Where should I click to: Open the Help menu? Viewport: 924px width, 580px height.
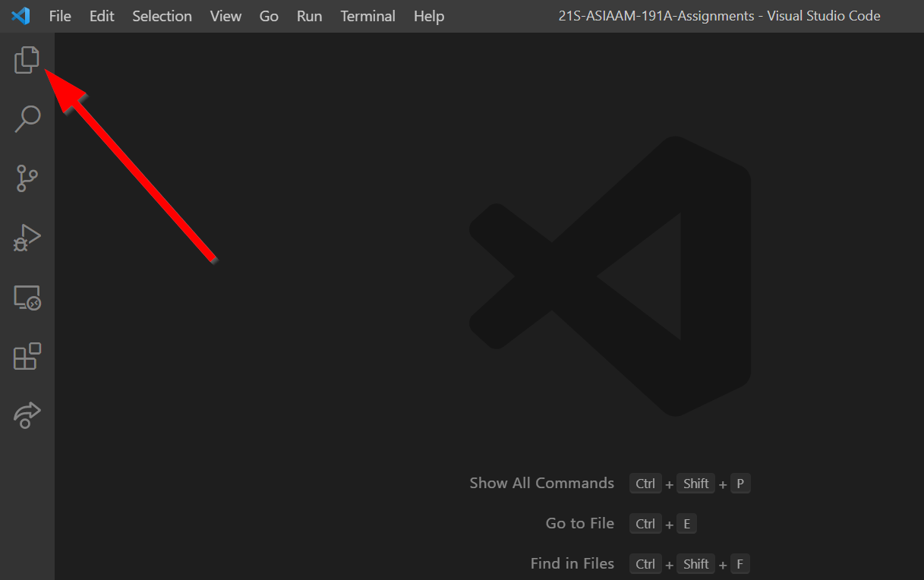point(429,16)
